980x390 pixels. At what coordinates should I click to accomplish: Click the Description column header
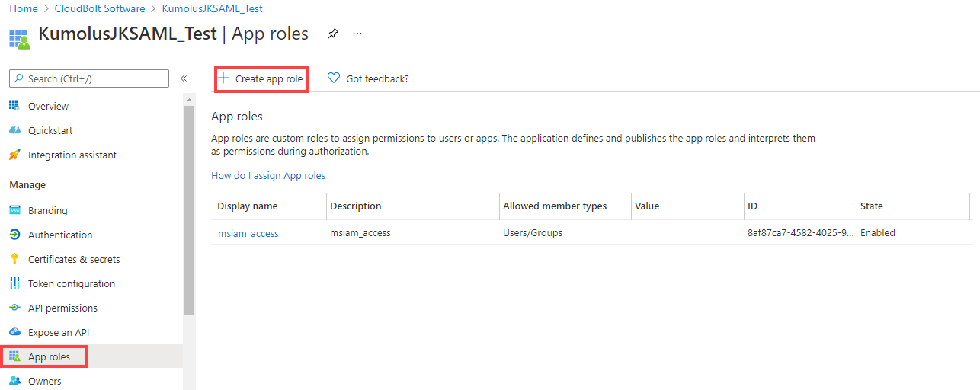356,206
